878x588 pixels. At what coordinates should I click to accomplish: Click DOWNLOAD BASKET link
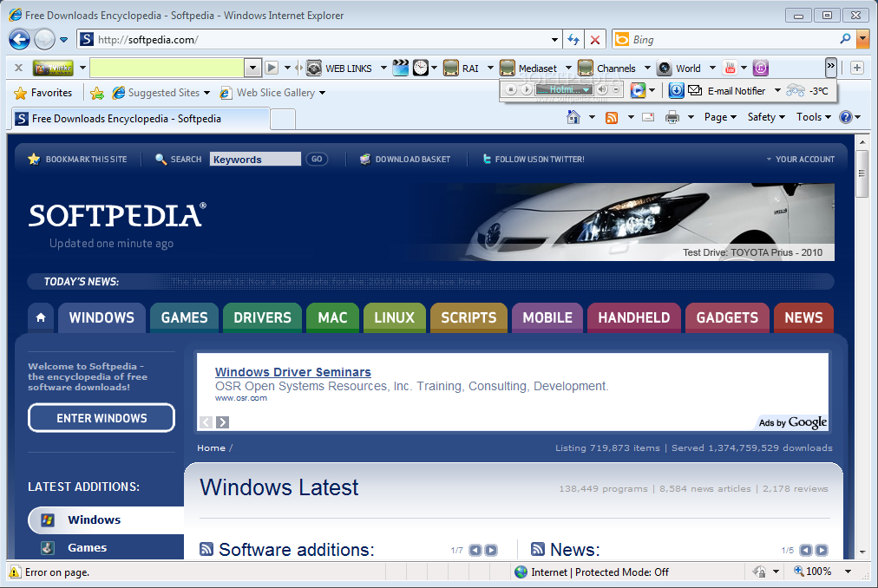[405, 159]
